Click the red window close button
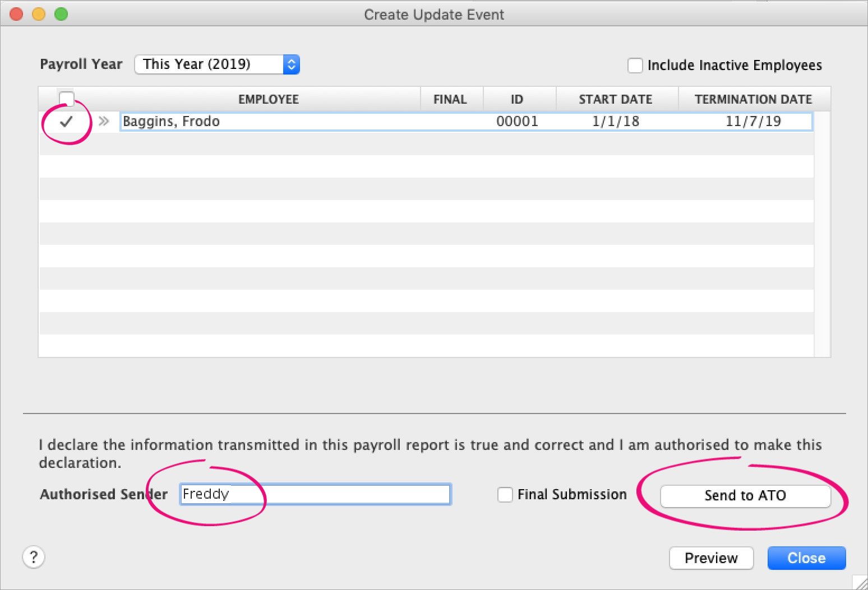 [x=17, y=14]
